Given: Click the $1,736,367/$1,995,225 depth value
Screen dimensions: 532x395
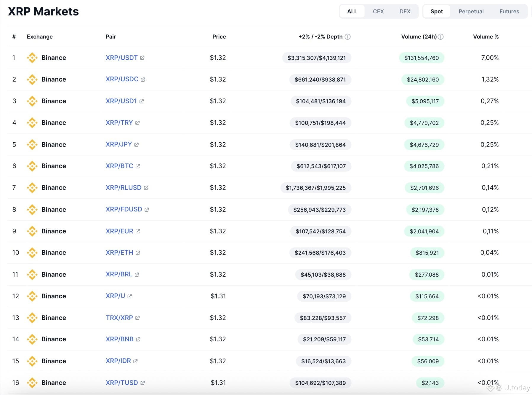Looking at the screenshot, I should [316, 188].
